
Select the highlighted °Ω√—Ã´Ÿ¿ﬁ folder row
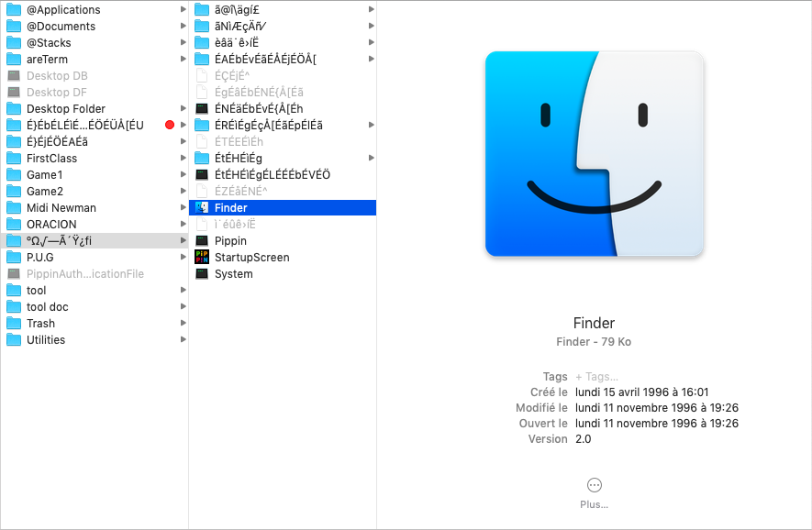tap(95, 240)
